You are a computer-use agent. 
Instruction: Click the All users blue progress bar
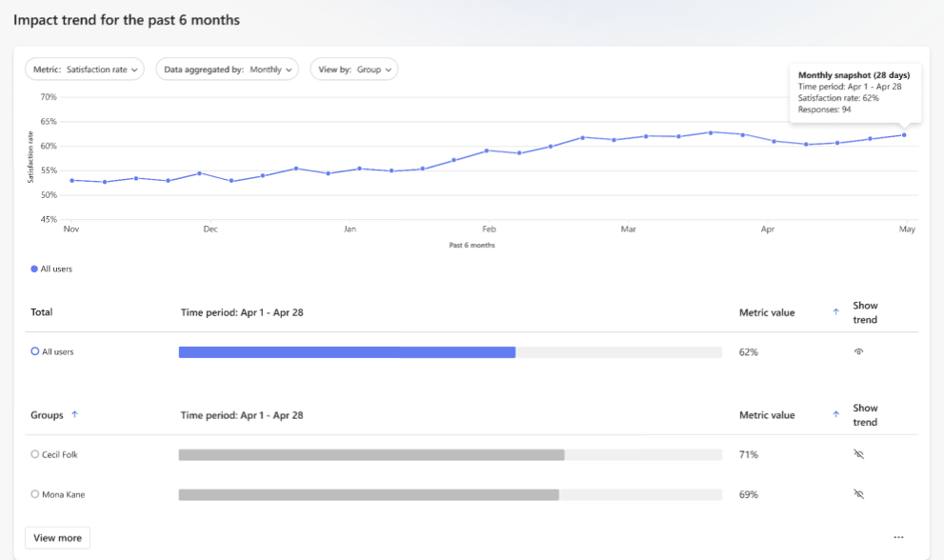(347, 352)
